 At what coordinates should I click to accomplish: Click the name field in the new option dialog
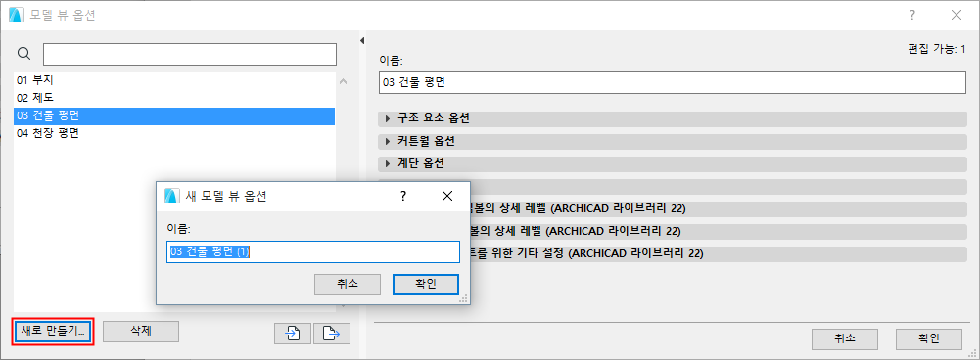point(313,251)
